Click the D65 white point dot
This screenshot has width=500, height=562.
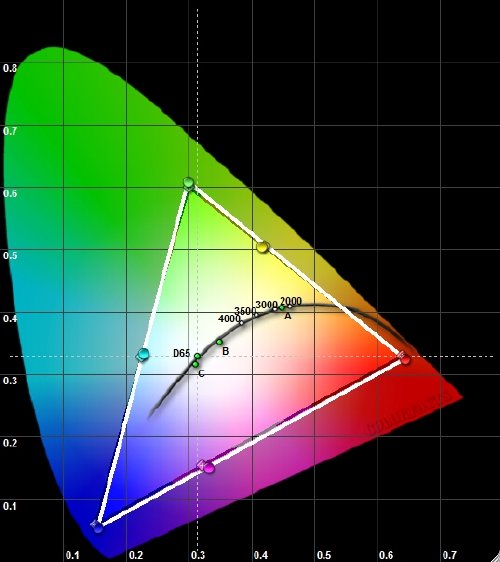coord(197,356)
